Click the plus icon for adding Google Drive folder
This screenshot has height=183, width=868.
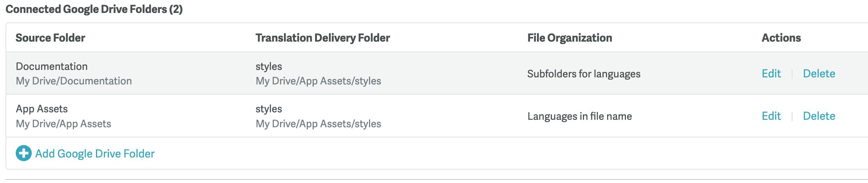pyautogui.click(x=24, y=153)
